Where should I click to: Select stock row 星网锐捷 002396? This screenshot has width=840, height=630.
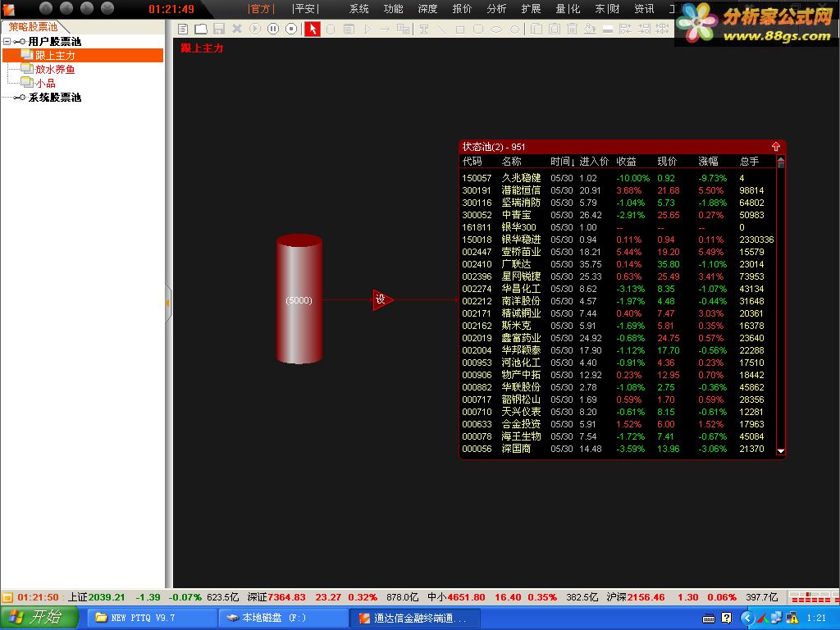pos(618,276)
